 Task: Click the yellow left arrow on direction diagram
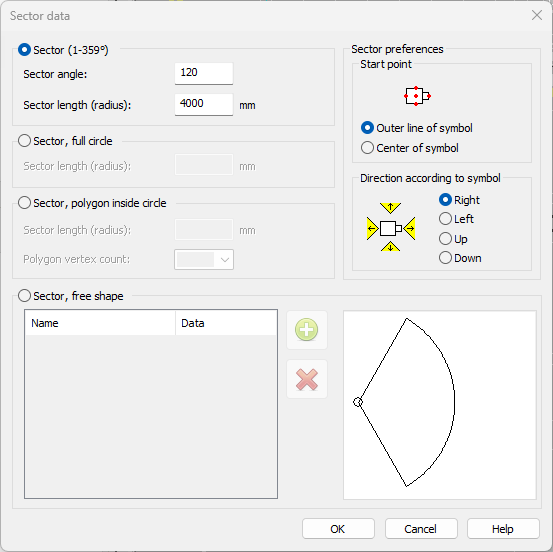(x=372, y=229)
